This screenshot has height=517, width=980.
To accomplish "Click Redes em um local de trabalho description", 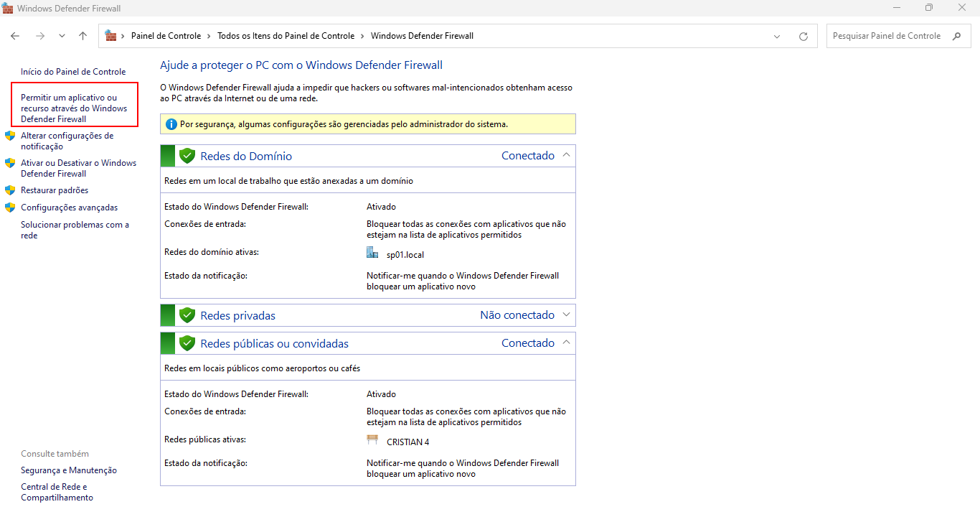I will point(288,181).
